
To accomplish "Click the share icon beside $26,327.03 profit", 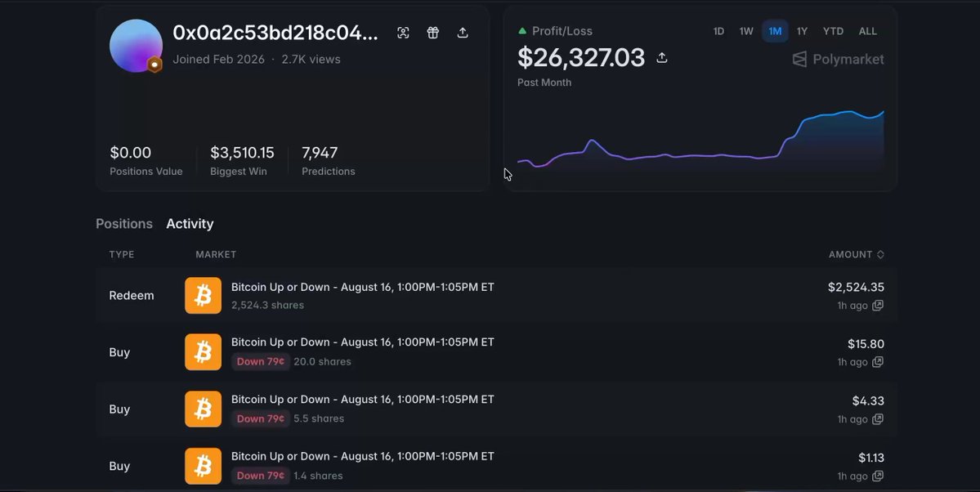I will (x=662, y=57).
